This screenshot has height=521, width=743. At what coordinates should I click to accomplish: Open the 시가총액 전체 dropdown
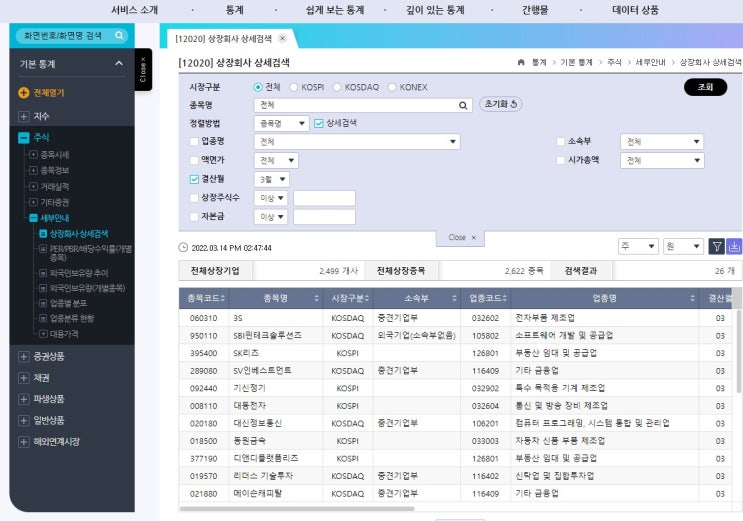pyautogui.click(x=662, y=161)
